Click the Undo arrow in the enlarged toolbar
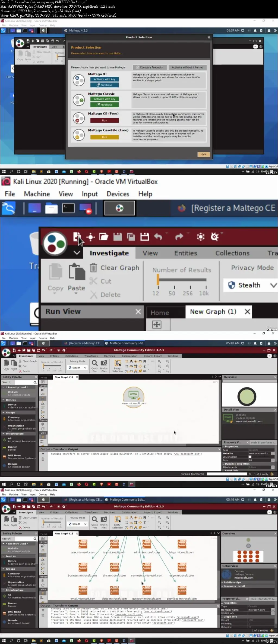The image size is (278, 644). point(158,237)
